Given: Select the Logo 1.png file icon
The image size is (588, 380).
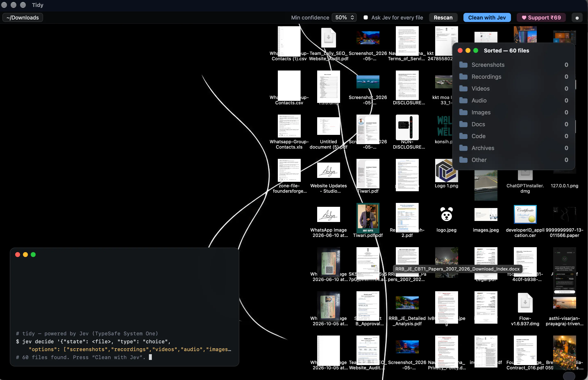Looking at the screenshot, I should [446, 171].
